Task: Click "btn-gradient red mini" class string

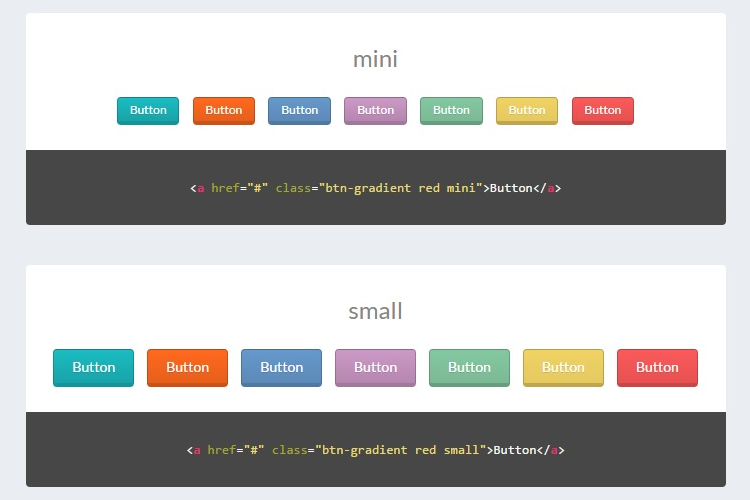Action: 402,188
